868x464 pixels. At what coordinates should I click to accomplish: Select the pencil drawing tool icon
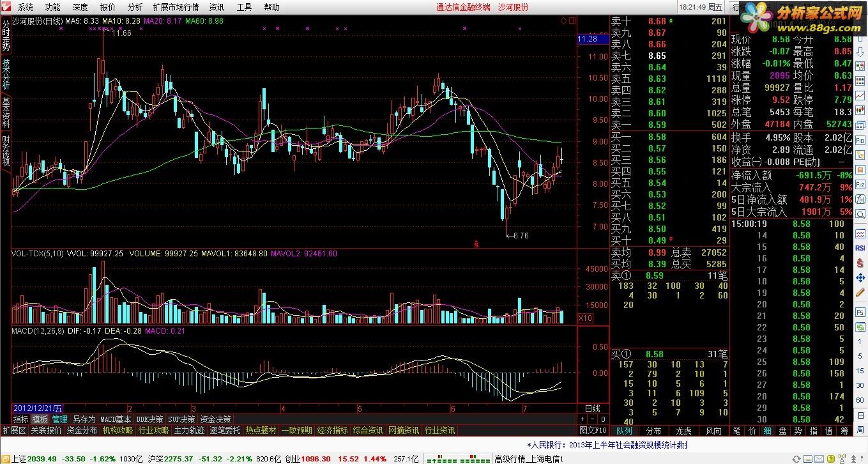coord(860,292)
